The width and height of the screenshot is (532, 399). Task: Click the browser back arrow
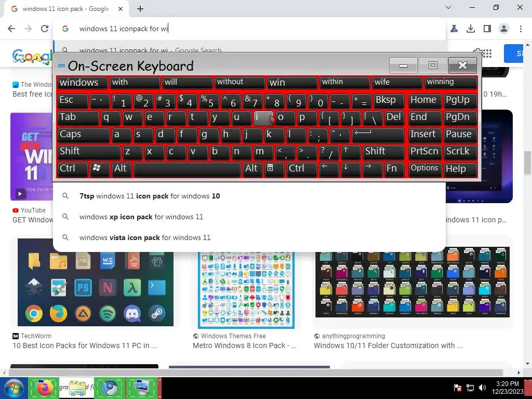coord(11,29)
